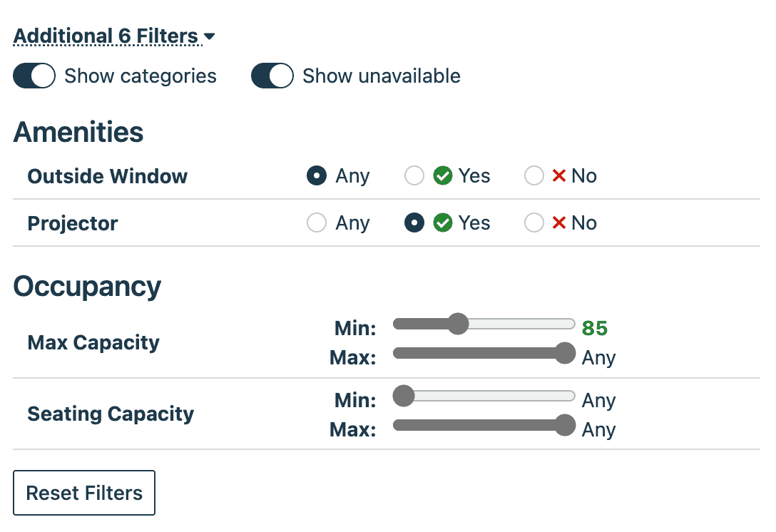Select Yes for Outside Window
This screenshot has height=532, width=776.
(x=414, y=175)
